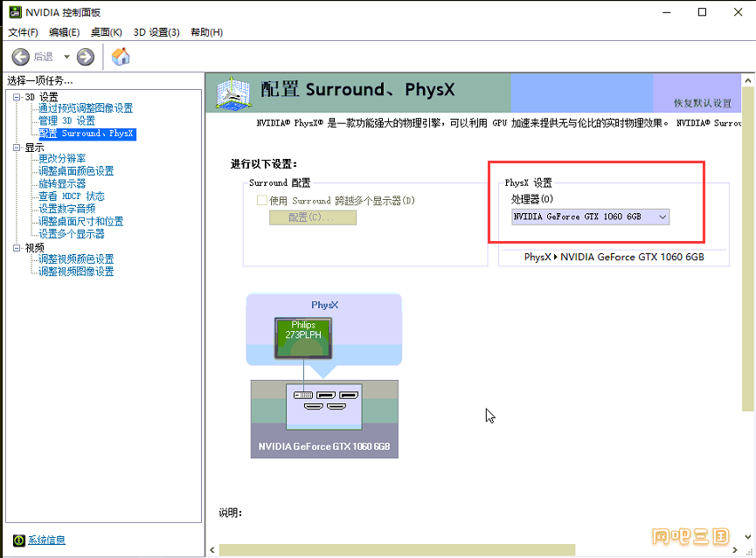
Task: Open the 3D 设置(3) menu
Action: (156, 32)
